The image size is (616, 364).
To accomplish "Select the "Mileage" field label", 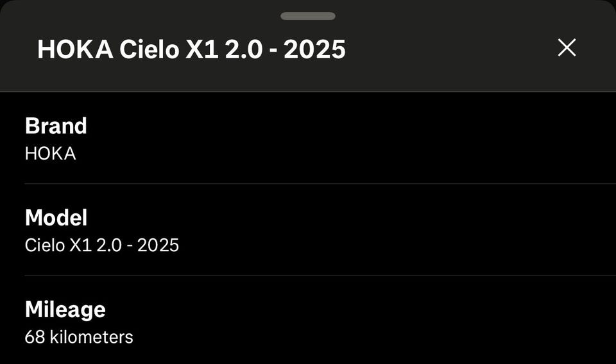I will [65, 310].
